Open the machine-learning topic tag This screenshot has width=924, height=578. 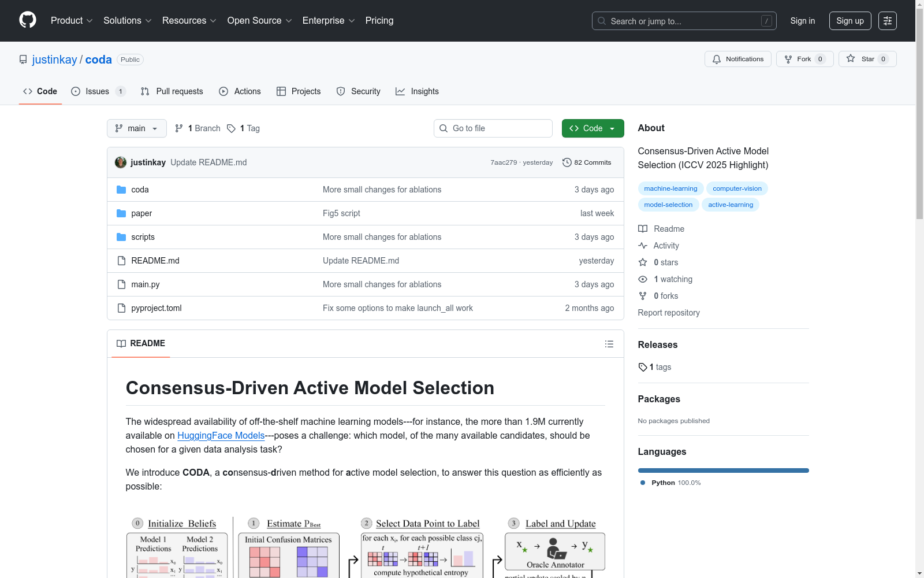point(670,188)
